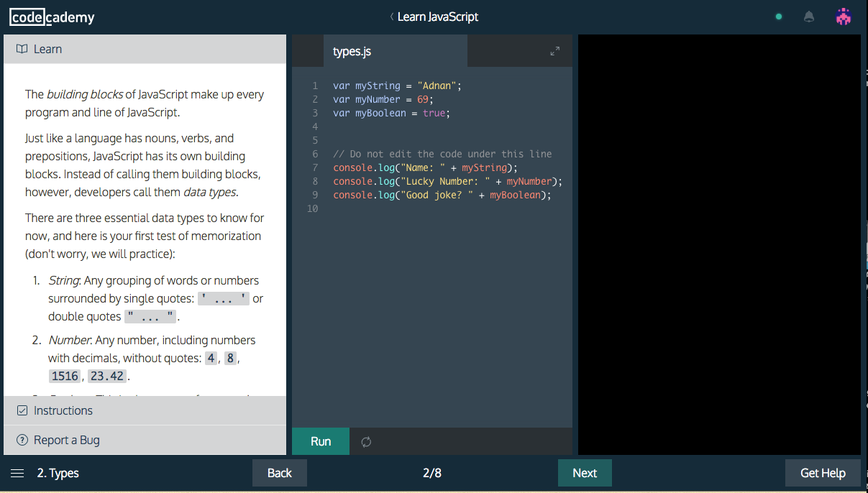Expand the Instructions section
868x493 pixels.
[145, 410]
